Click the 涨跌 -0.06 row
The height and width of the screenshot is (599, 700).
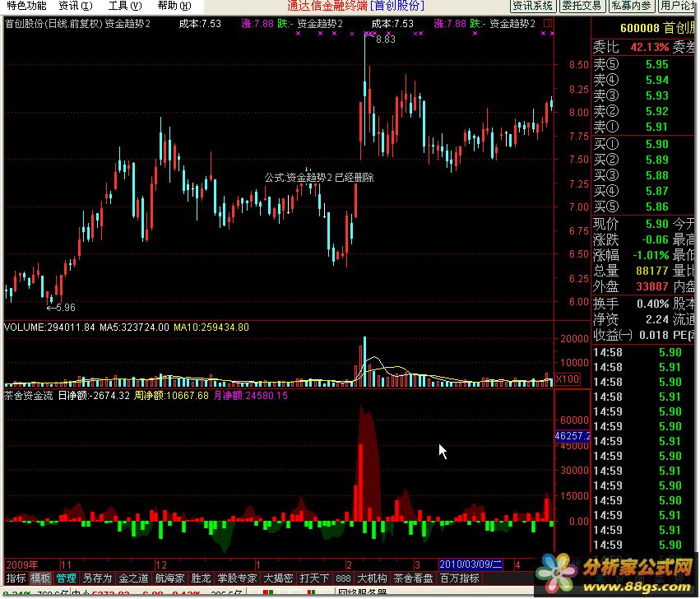(631, 239)
